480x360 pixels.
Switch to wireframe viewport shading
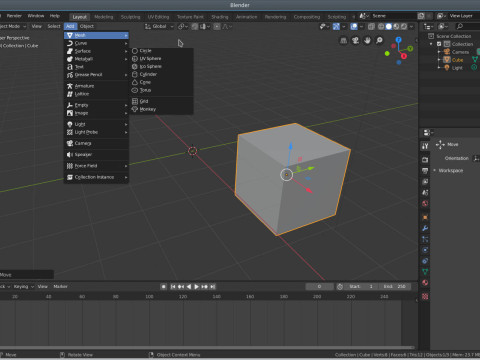[381, 26]
